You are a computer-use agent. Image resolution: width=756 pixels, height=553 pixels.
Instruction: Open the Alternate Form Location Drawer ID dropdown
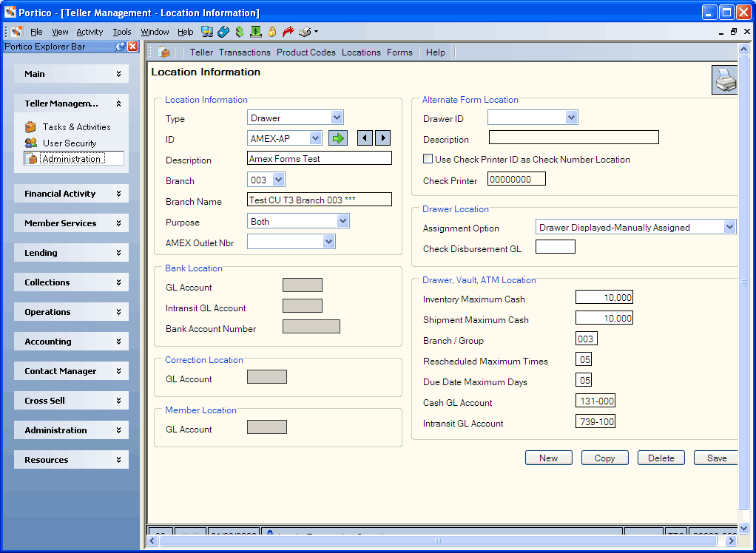(571, 118)
